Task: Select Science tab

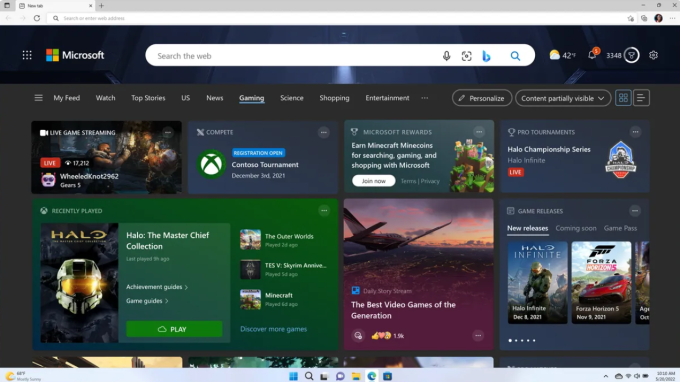Action: (x=292, y=98)
